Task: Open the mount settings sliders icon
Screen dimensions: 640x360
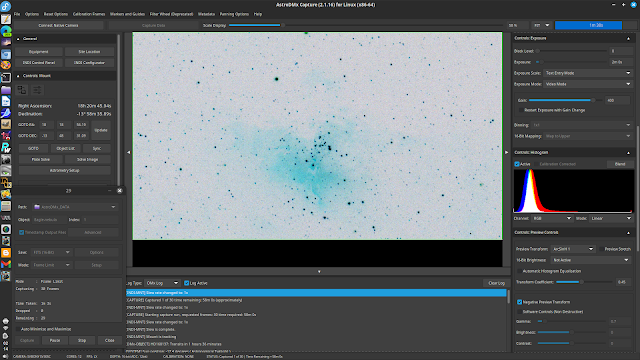Action: [37, 90]
